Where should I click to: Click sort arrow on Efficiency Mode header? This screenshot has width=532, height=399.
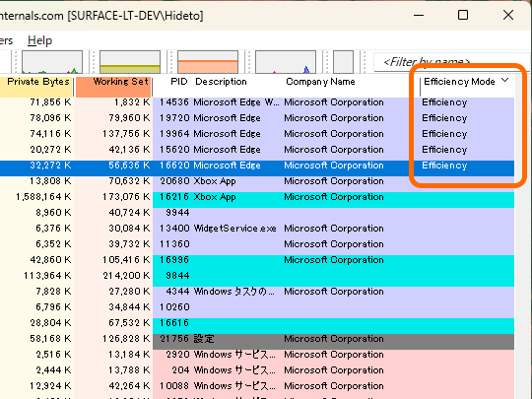click(x=504, y=80)
